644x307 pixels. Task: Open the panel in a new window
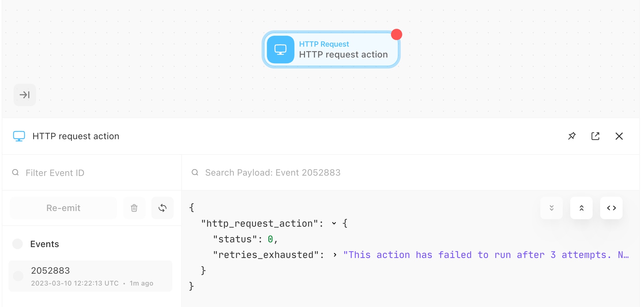[x=595, y=136]
